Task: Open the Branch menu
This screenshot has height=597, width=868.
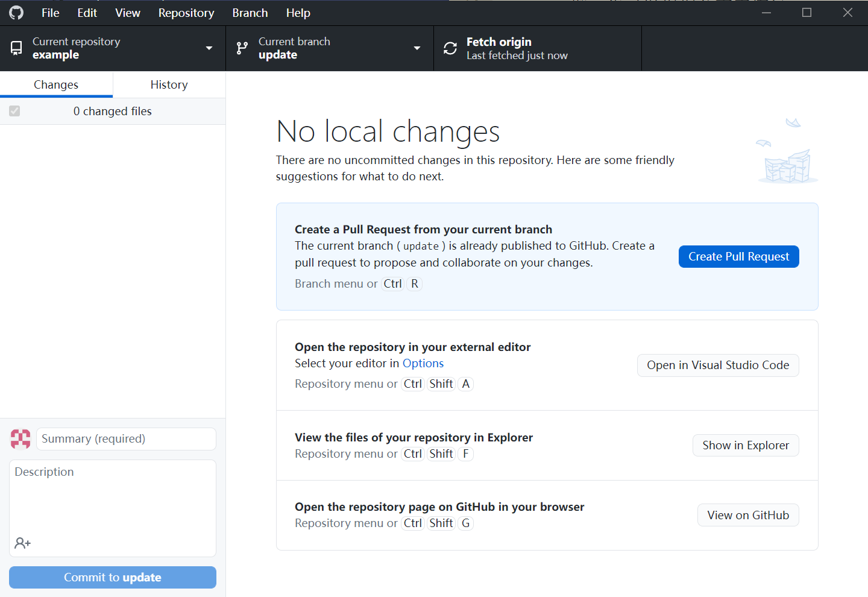Action: (x=250, y=13)
